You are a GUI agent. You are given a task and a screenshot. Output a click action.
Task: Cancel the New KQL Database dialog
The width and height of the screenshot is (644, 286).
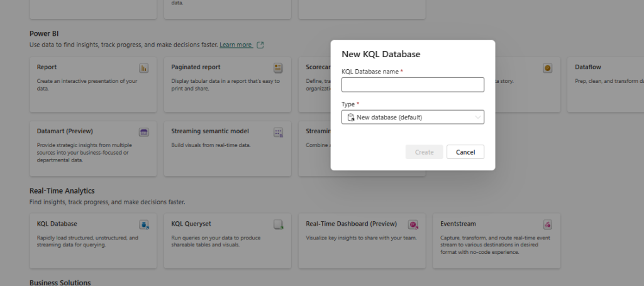465,152
